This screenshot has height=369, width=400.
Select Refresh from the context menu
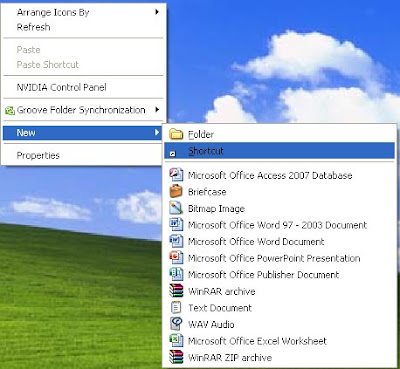(x=83, y=27)
